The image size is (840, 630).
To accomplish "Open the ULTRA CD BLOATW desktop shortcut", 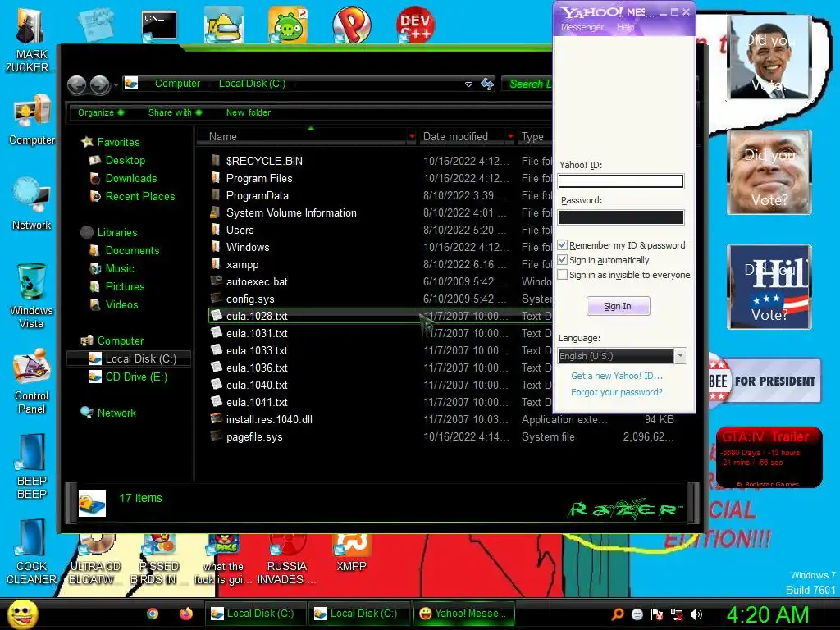I will tap(94, 559).
